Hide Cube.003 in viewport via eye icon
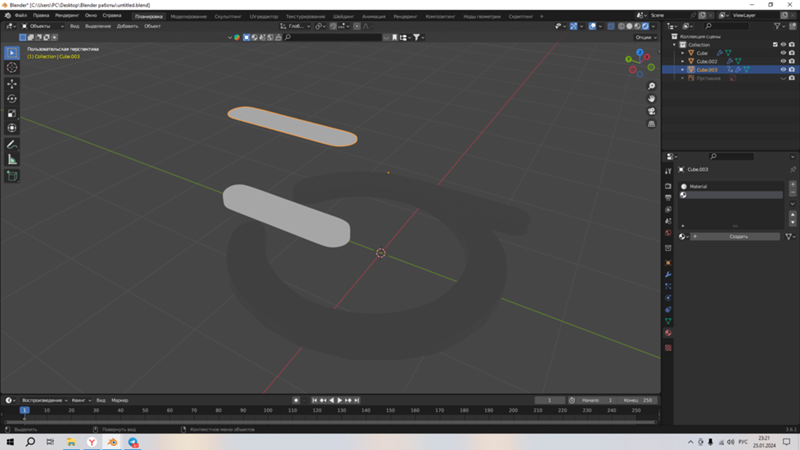The height and width of the screenshot is (450, 800). click(783, 69)
